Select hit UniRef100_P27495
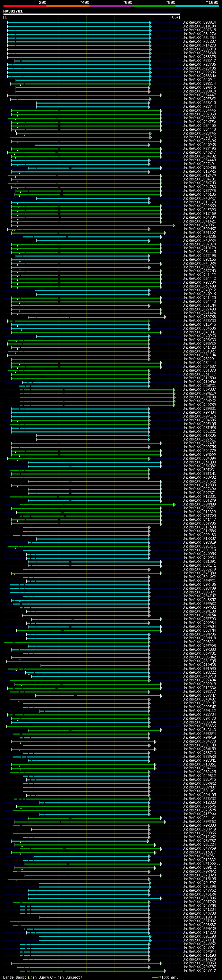The image size is (222, 980). coord(199,149)
